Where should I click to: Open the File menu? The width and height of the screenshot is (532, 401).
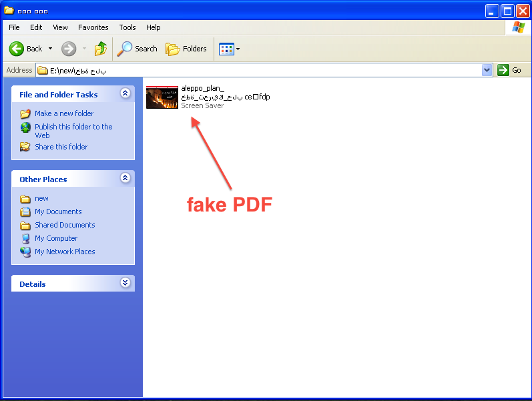[14, 27]
